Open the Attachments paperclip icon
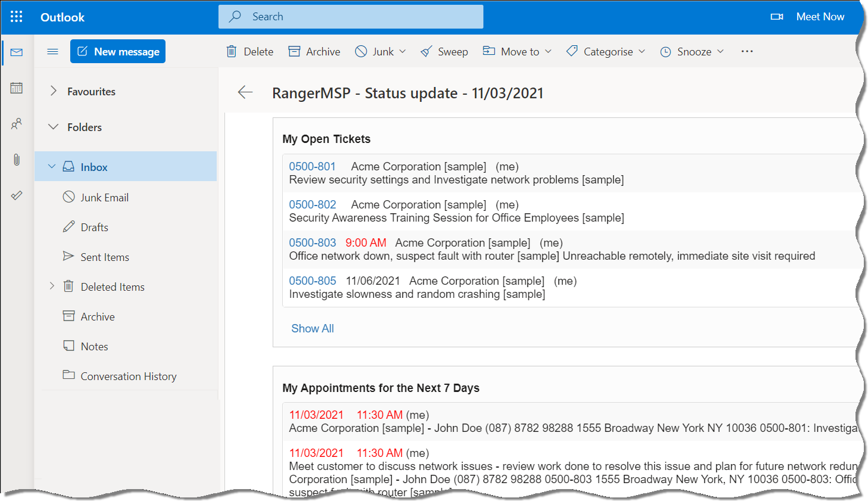The image size is (868, 501). coord(17,159)
